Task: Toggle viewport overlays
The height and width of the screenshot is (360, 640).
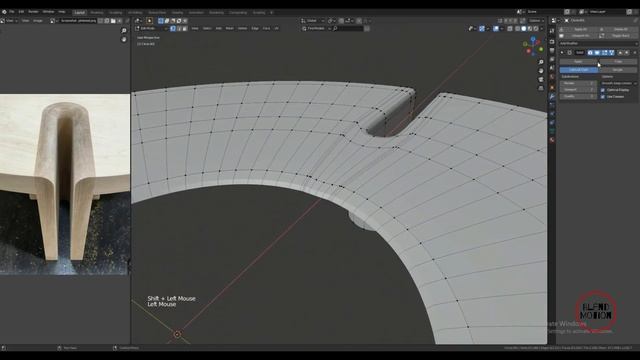Action: tap(496, 29)
